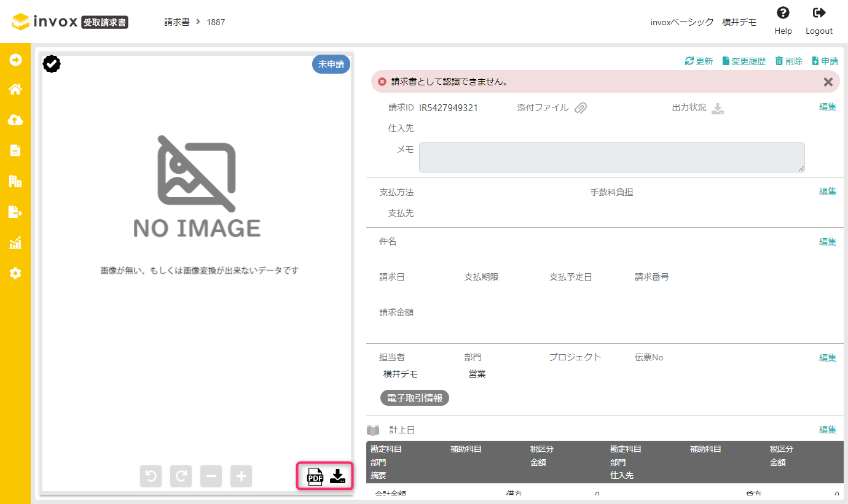Dismiss the recognition error banner
Screen dimensions: 848x504
point(828,81)
